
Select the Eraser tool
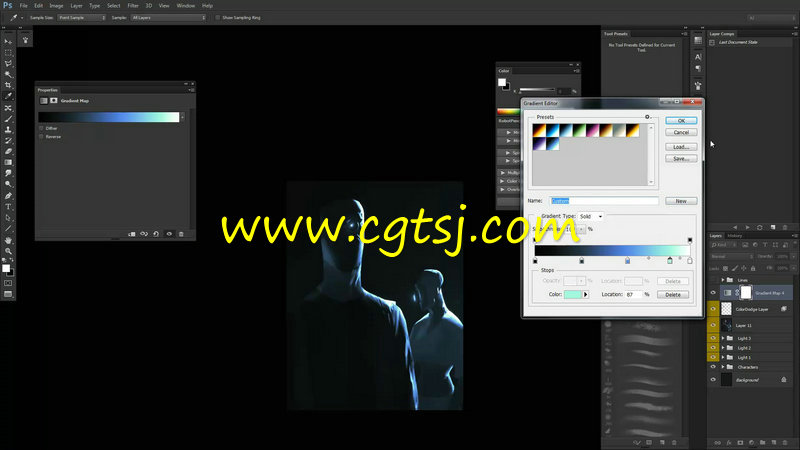coord(8,152)
